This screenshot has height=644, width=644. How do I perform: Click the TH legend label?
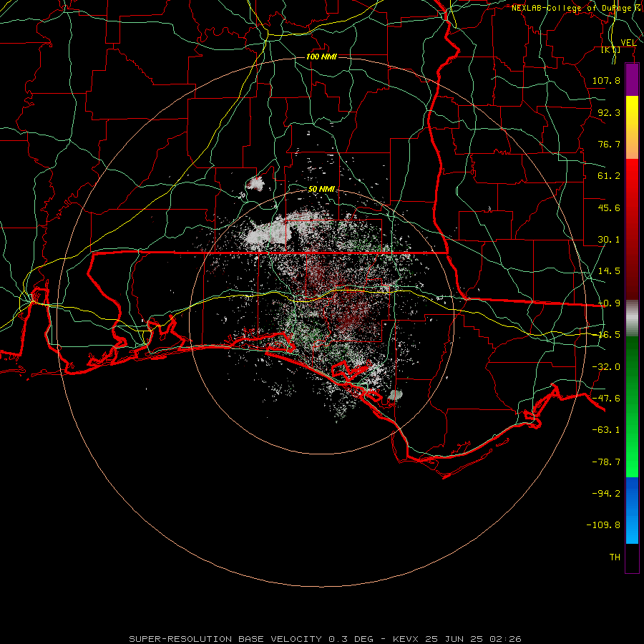(x=615, y=557)
